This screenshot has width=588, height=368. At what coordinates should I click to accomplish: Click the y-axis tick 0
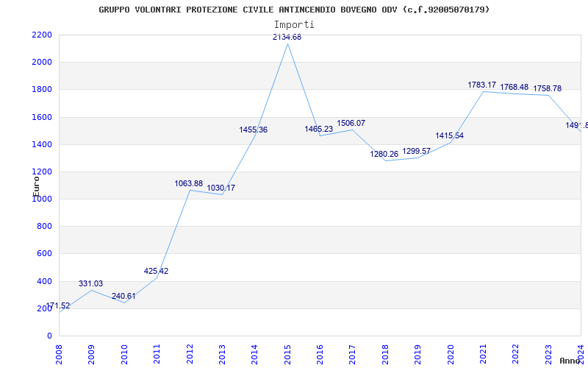[x=49, y=336]
